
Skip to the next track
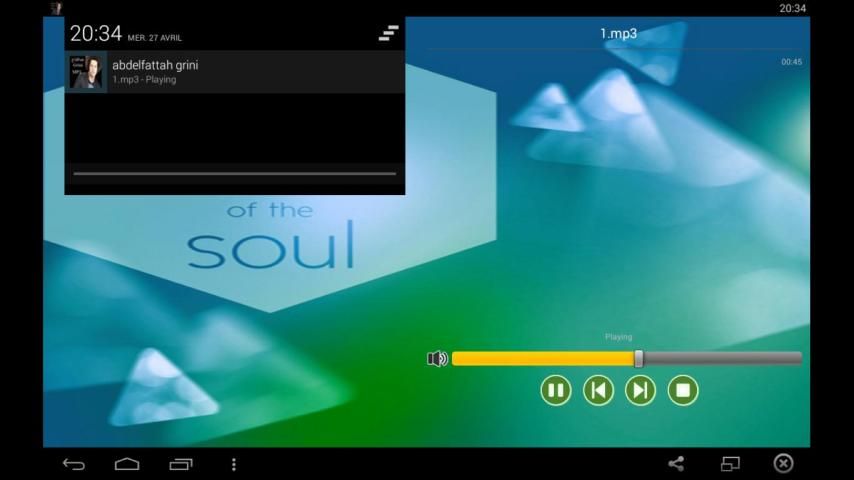pos(640,390)
